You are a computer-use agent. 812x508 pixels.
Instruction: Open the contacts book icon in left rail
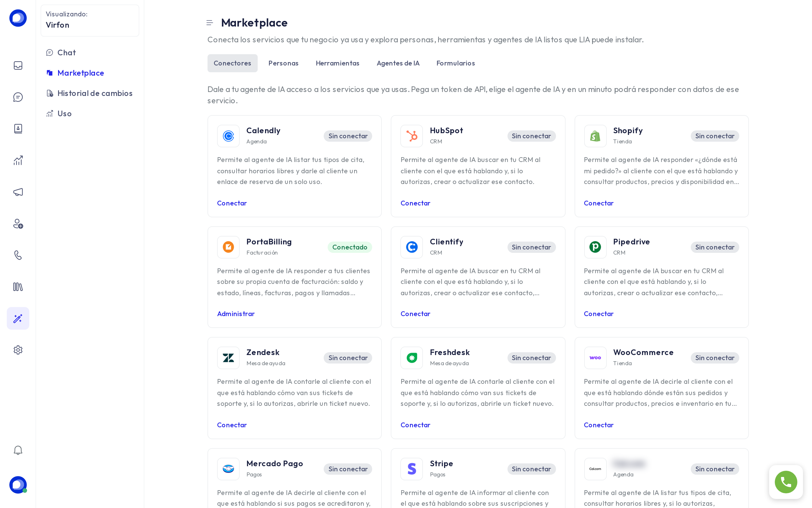pos(18,129)
